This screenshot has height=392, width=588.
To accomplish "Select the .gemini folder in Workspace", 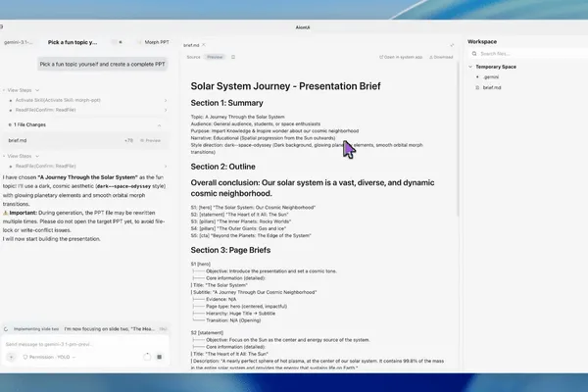I will pyautogui.click(x=491, y=76).
